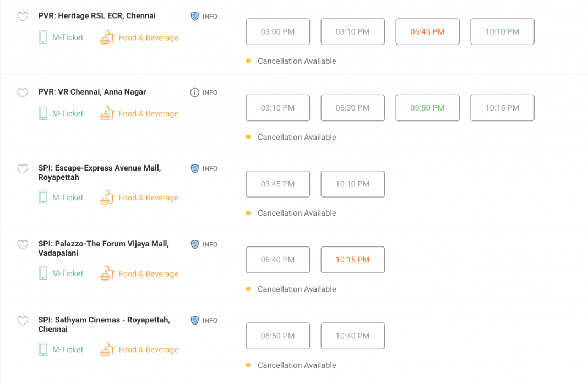Open PVR: VR Chennai, Anna Nagar cinema name

point(92,92)
